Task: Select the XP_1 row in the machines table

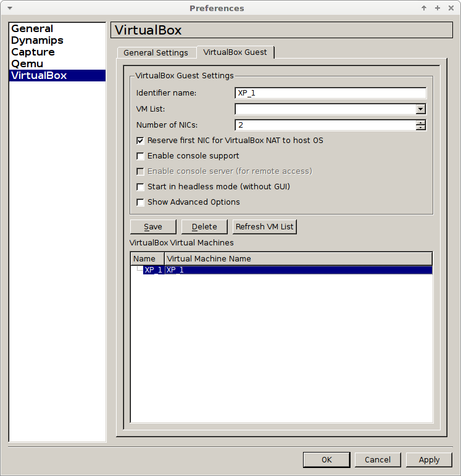Action: 288,270
